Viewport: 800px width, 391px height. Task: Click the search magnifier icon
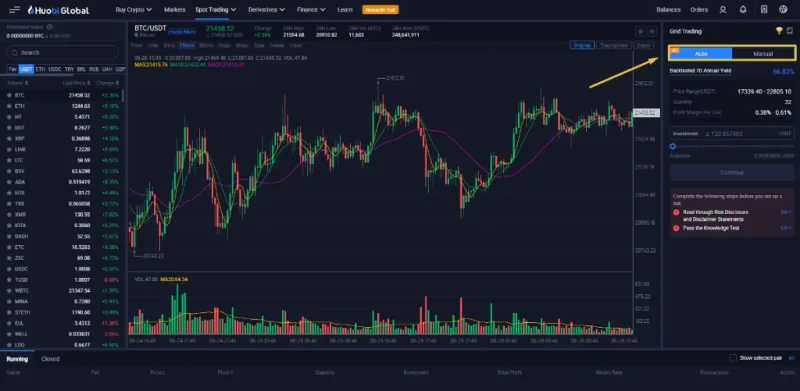coord(15,53)
